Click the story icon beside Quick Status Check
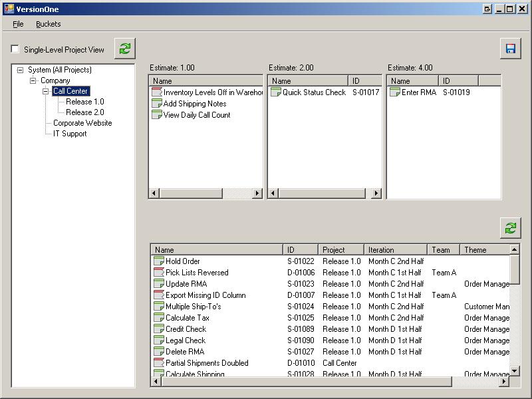Viewport: 532px width, 399px height. click(x=276, y=92)
